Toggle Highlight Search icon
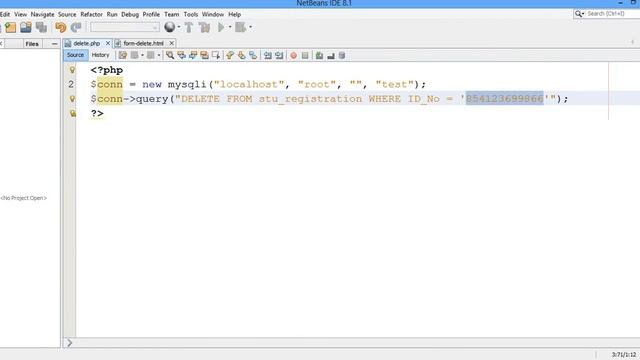 [204, 55]
